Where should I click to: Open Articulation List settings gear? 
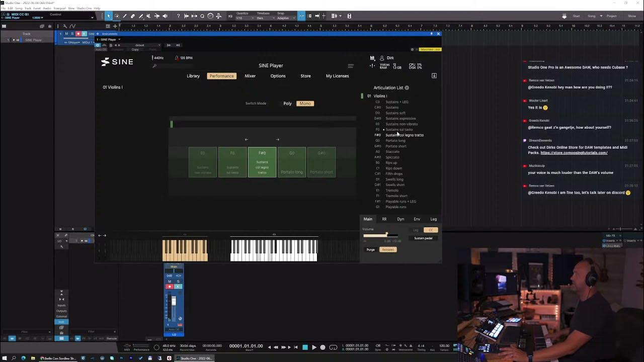[x=407, y=87]
